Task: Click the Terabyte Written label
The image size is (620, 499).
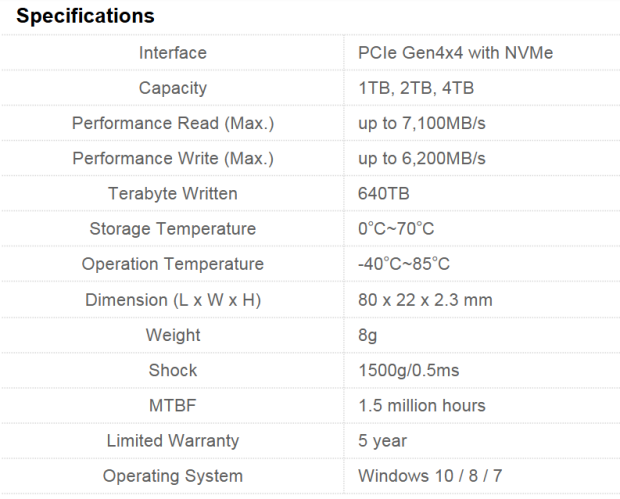Action: [173, 194]
